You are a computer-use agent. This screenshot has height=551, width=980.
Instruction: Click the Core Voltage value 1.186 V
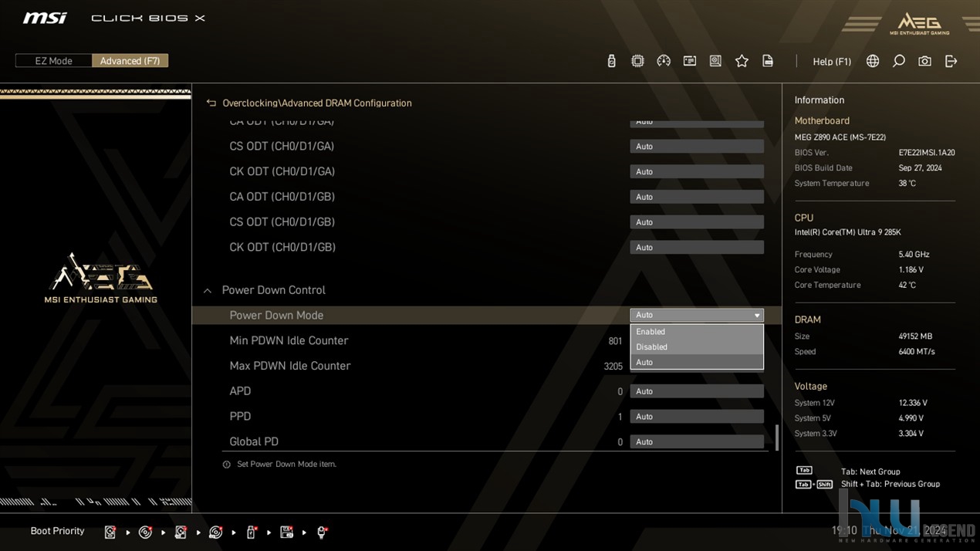[x=911, y=270]
